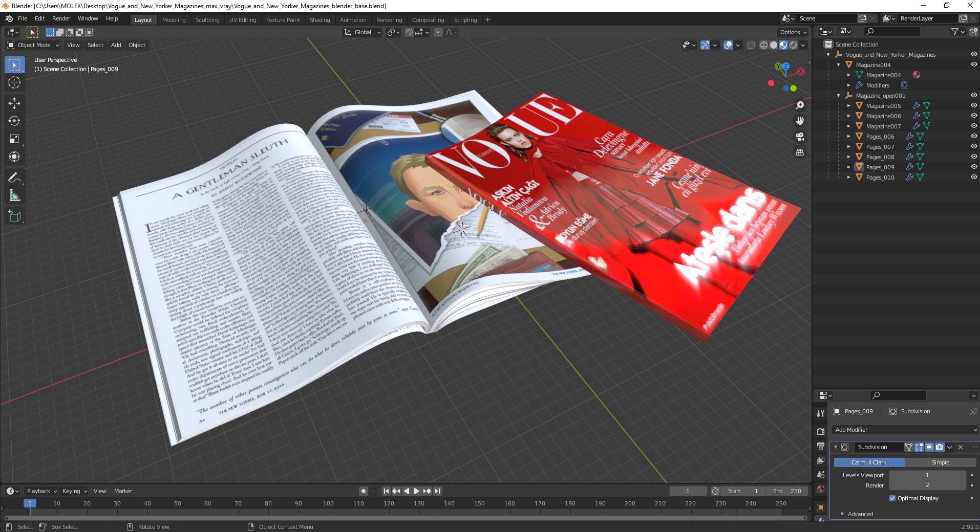Hide Pages_010 with its eye icon
Viewport: 980px width, 532px height.
click(x=974, y=177)
